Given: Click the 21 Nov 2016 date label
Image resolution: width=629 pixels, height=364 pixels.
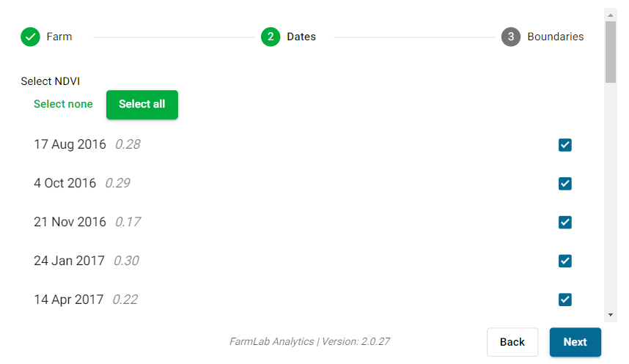Looking at the screenshot, I should (x=70, y=222).
